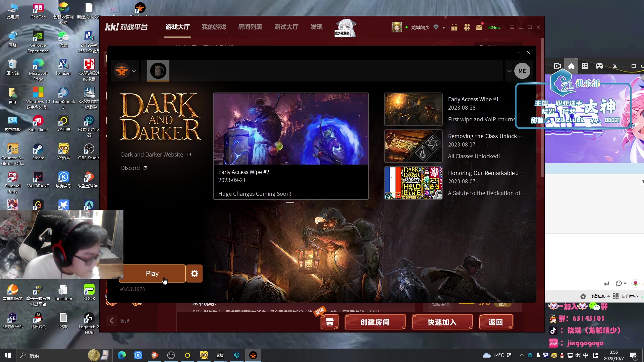Show hidden system tray icons
The height and width of the screenshot is (362, 644).
coord(522,355)
